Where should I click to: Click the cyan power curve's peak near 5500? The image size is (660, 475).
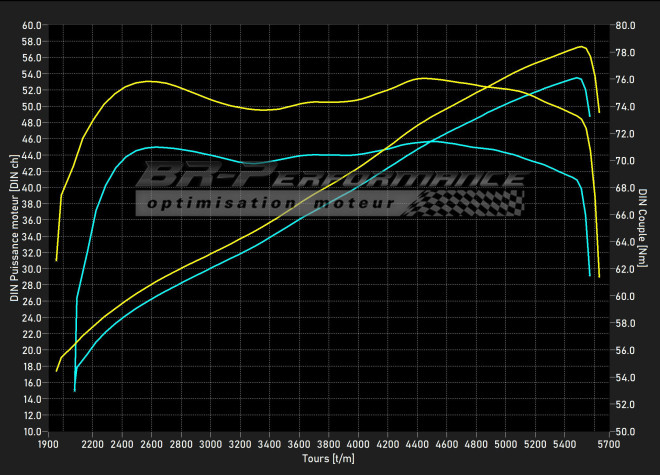click(x=578, y=77)
